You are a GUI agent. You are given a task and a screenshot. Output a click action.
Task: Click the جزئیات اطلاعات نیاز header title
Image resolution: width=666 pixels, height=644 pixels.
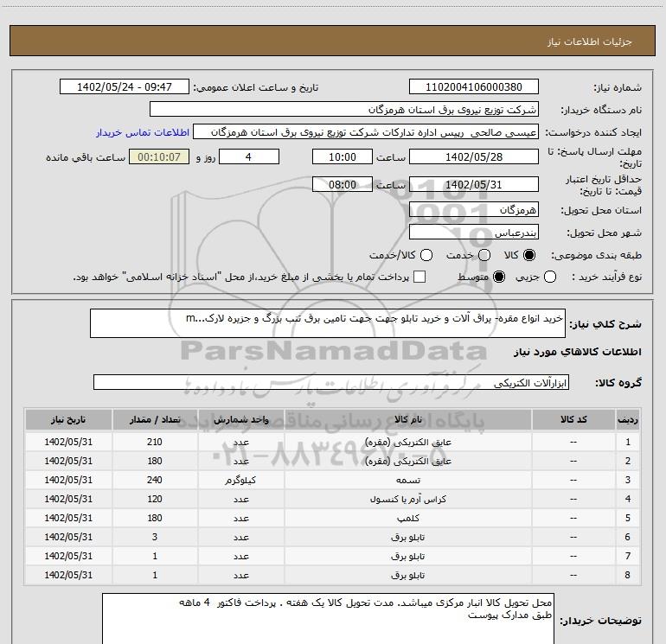pyautogui.click(x=590, y=41)
